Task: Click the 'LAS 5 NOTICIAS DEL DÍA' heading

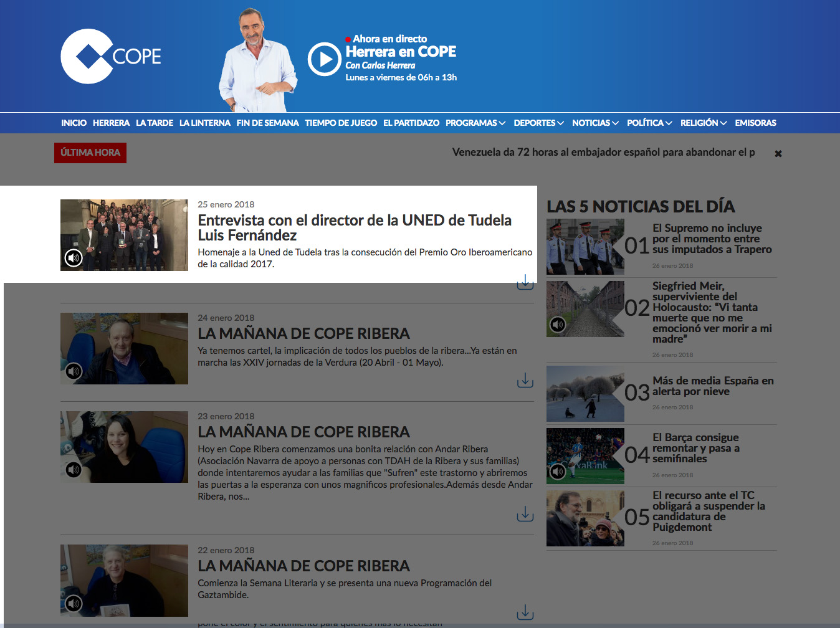Action: coord(641,206)
